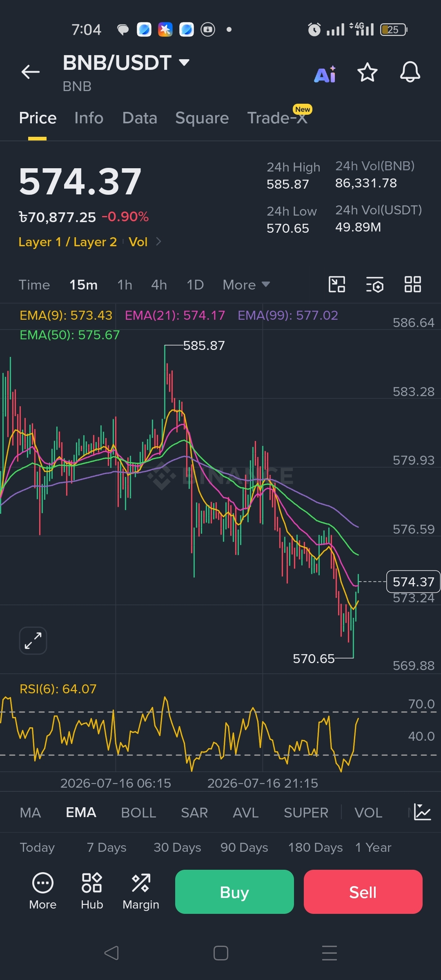Toggle the AVL indicator

246,813
